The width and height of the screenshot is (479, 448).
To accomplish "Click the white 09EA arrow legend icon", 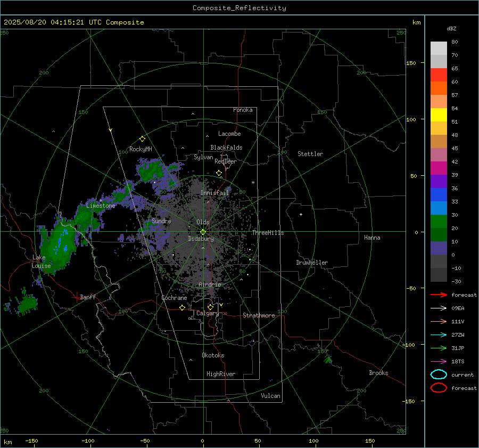I will pos(439,308).
